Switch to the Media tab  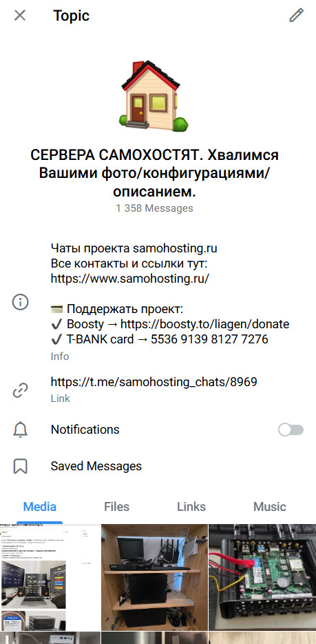(x=40, y=506)
